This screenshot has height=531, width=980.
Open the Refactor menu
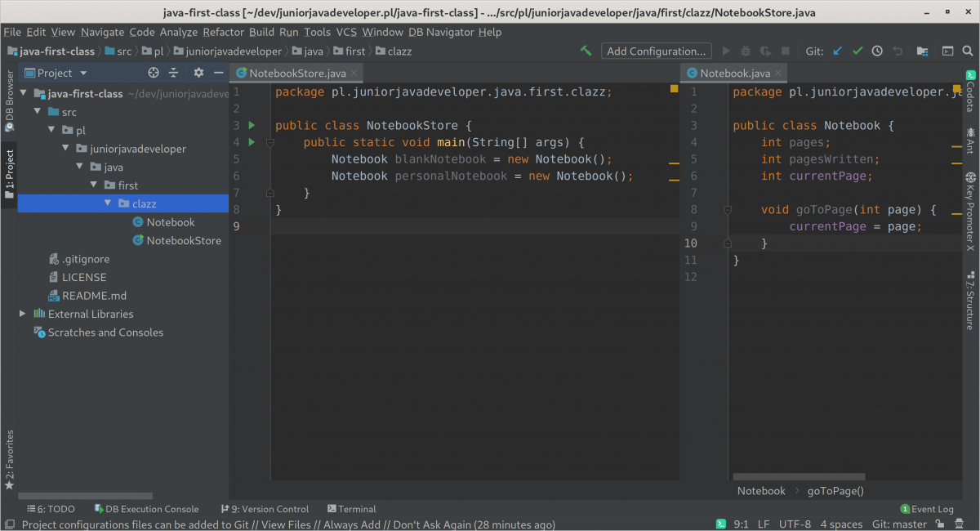tap(223, 32)
